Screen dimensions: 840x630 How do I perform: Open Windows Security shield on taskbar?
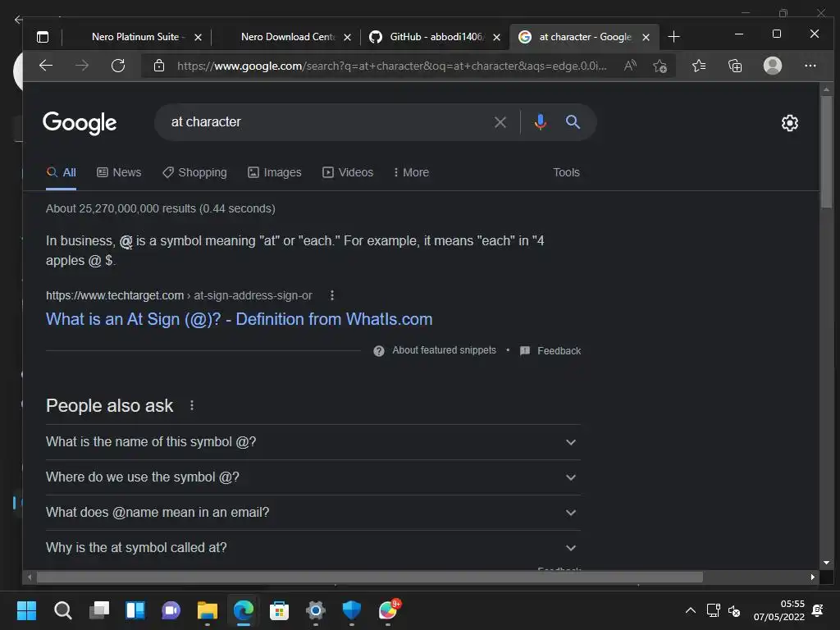[351, 610]
